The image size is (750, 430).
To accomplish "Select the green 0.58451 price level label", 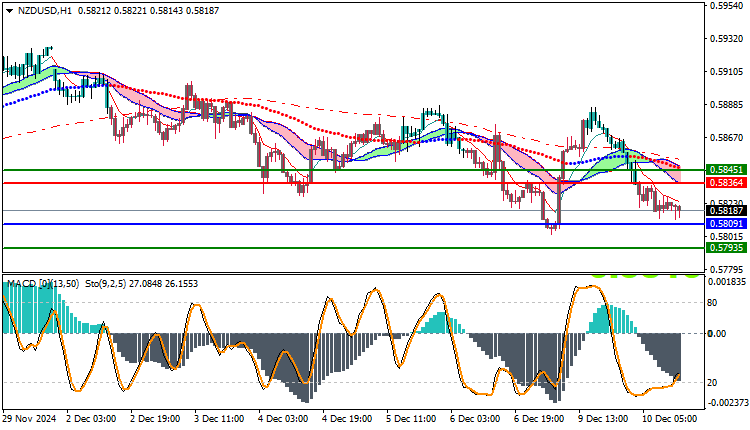I will click(726, 169).
